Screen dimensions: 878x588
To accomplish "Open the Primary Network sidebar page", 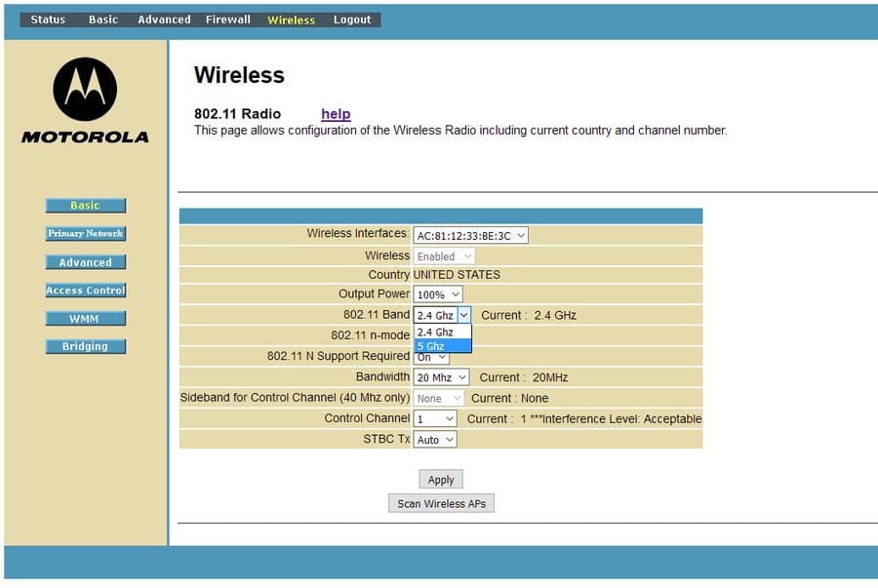I will (86, 234).
